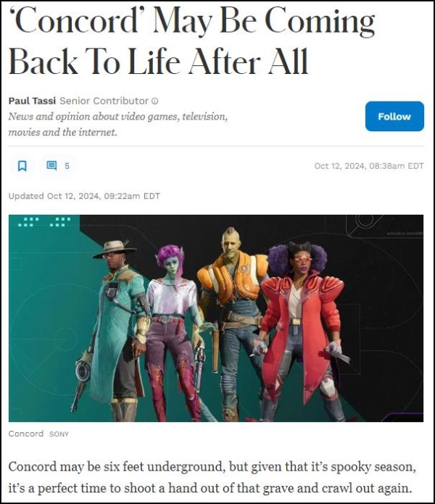Click the first article paragraph text

(x=212, y=477)
